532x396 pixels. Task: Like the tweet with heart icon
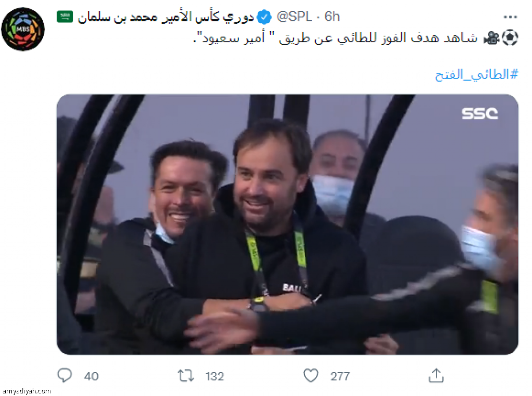coord(311,376)
